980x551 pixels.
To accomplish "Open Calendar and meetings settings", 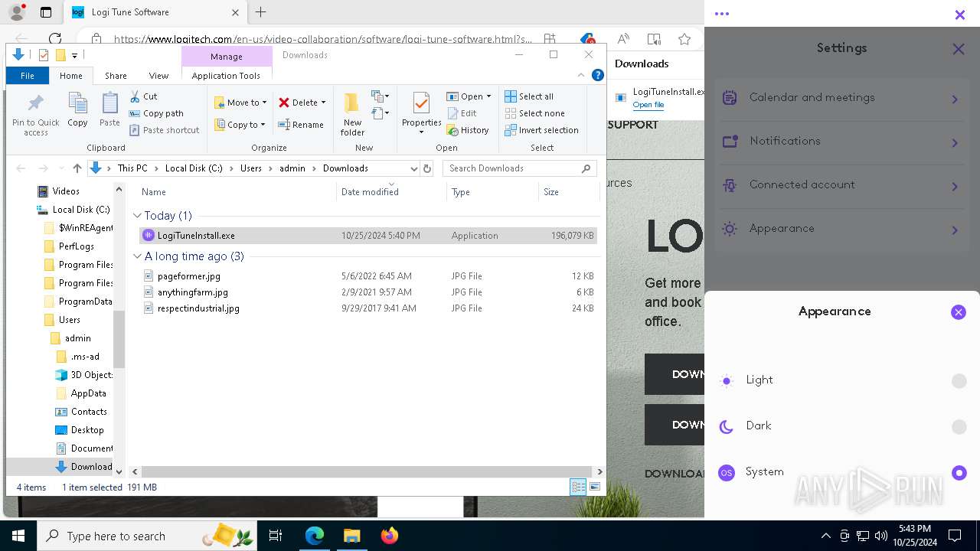I will pyautogui.click(x=841, y=98).
